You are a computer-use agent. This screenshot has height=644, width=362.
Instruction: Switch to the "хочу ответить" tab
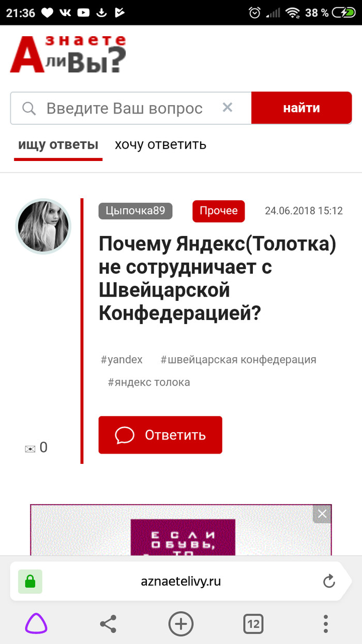(x=160, y=144)
